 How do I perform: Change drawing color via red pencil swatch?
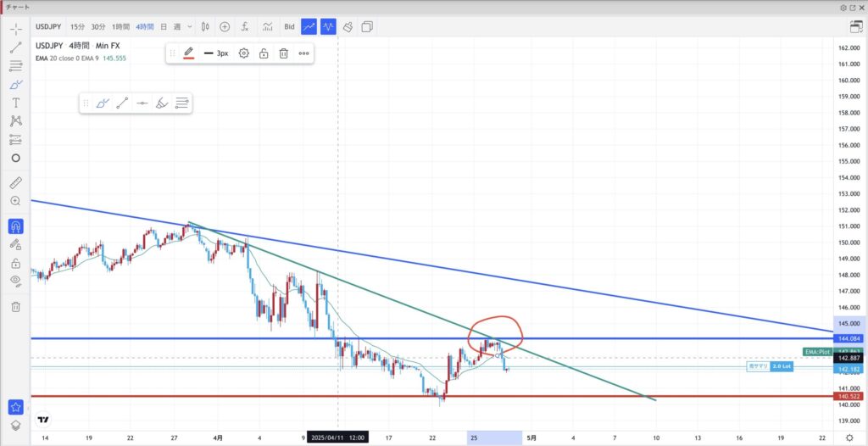point(189,53)
